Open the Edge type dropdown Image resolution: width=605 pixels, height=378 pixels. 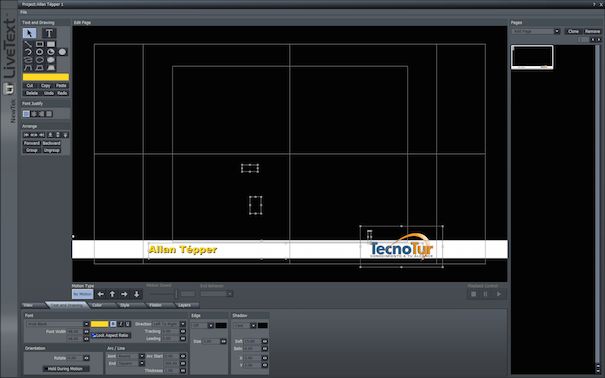click(x=211, y=326)
